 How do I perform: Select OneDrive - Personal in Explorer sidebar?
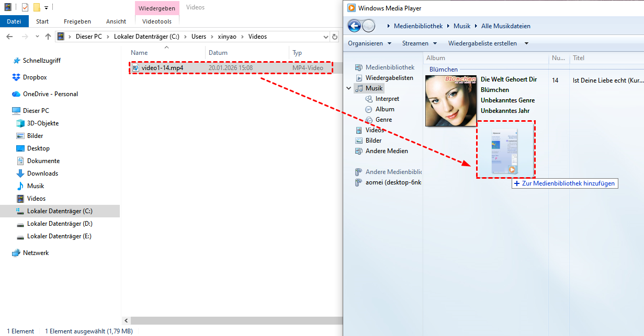50,94
